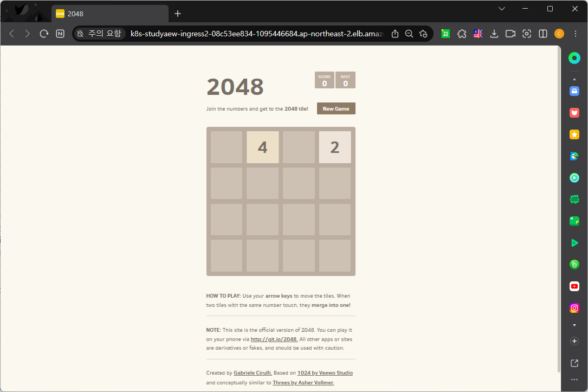Open the Naver home button in toolbar
The width and height of the screenshot is (588, 392).
pyautogui.click(x=60, y=34)
